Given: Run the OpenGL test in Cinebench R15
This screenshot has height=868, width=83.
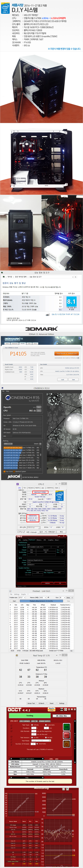Looking at the screenshot, I should click(x=39, y=407).
